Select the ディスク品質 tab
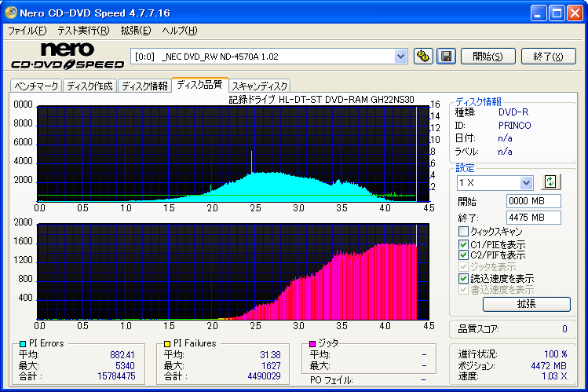Image resolution: width=588 pixels, height=392 pixels. [199, 85]
